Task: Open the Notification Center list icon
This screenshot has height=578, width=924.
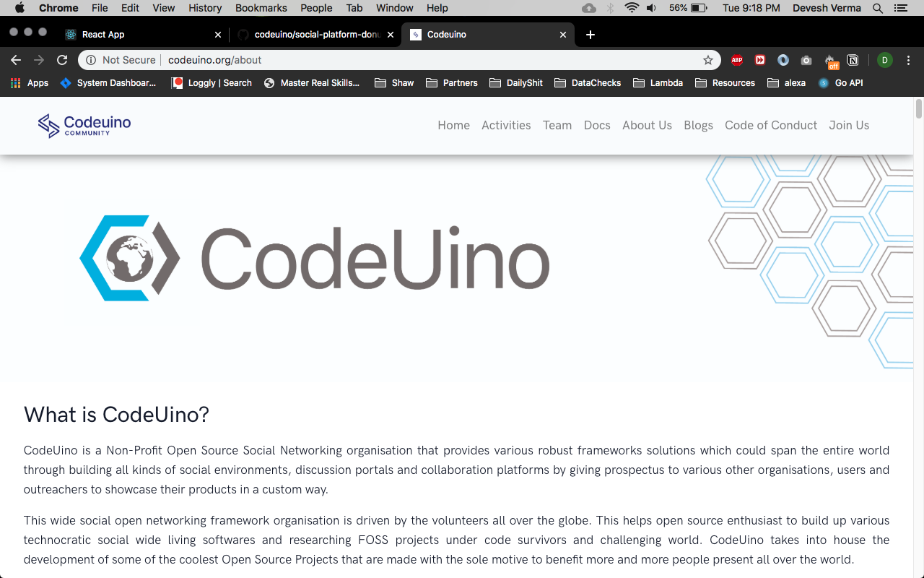Action: coord(900,8)
